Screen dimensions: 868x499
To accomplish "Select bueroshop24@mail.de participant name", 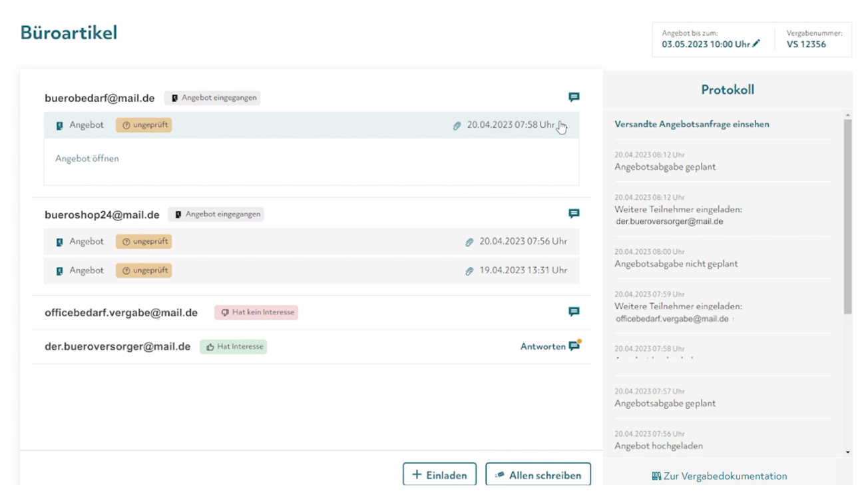I will tap(102, 215).
